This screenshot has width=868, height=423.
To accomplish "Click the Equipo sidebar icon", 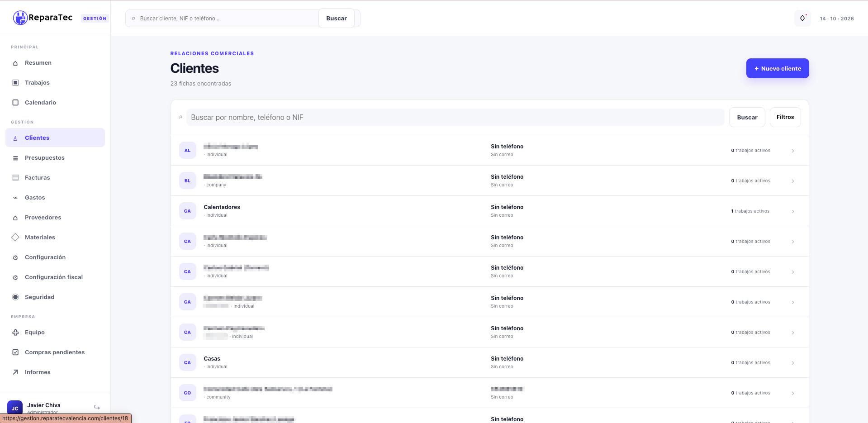I will point(15,333).
